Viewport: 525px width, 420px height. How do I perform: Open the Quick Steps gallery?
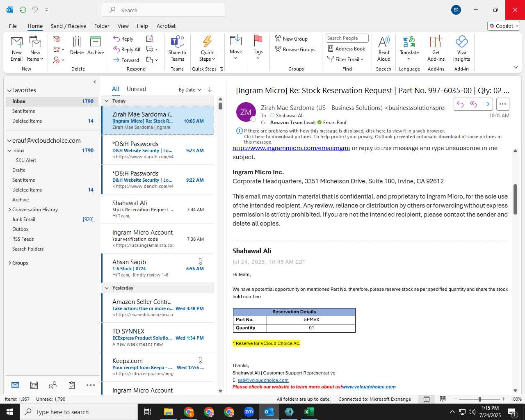pos(207,49)
